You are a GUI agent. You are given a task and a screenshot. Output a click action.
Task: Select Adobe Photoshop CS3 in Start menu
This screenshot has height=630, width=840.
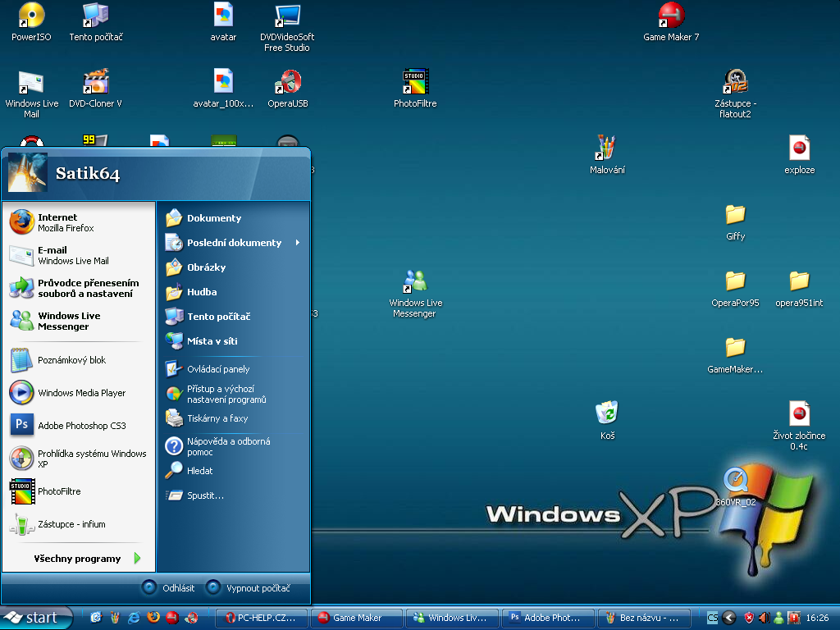click(x=80, y=426)
